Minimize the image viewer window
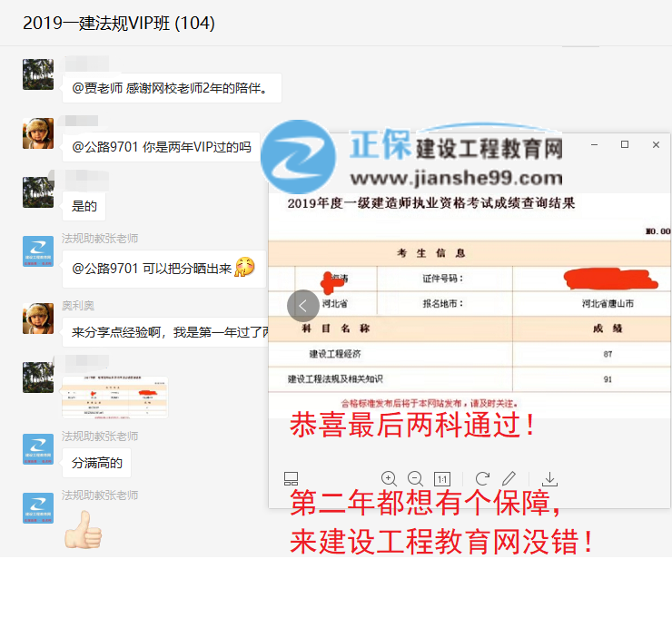The height and width of the screenshot is (618, 672). click(x=593, y=145)
